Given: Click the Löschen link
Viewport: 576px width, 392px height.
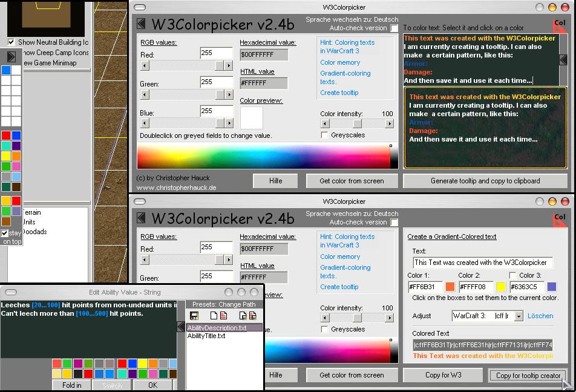Looking at the screenshot, I should click(x=540, y=316).
